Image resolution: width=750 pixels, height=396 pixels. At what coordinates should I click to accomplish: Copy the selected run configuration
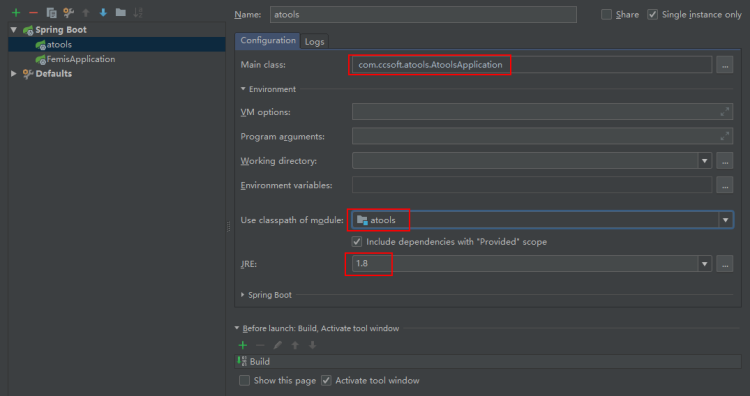click(x=51, y=13)
